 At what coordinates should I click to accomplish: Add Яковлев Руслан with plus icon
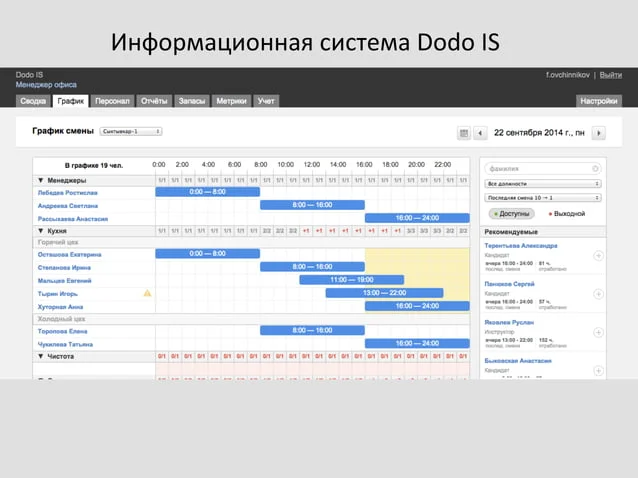[x=598, y=332]
